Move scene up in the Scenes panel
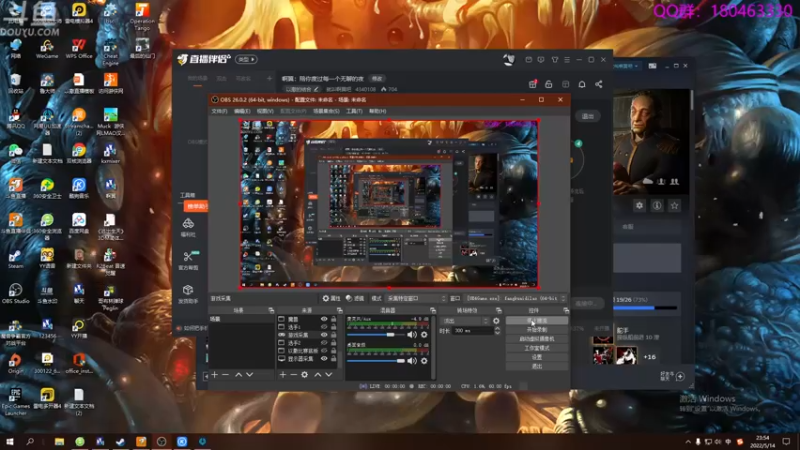800x450 pixels. [x=238, y=375]
